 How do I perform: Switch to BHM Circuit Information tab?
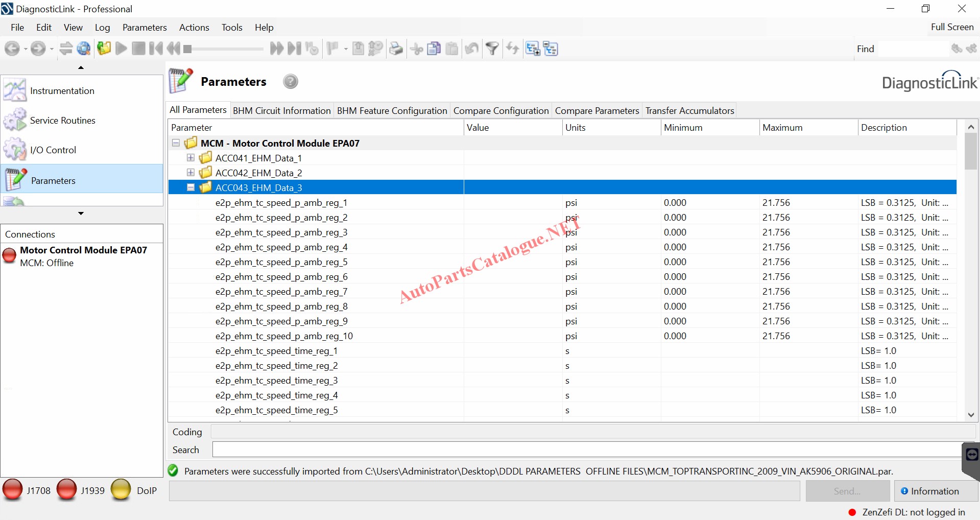point(281,111)
